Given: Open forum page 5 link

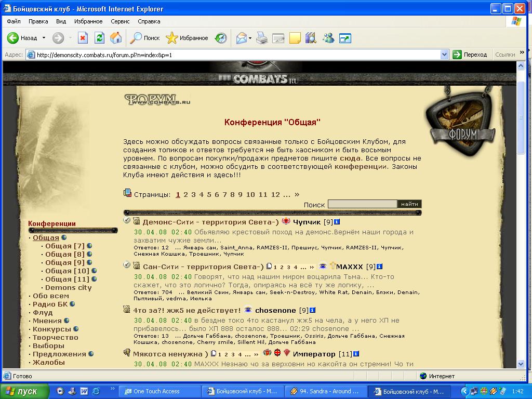Looking at the screenshot, I should coord(209,194).
